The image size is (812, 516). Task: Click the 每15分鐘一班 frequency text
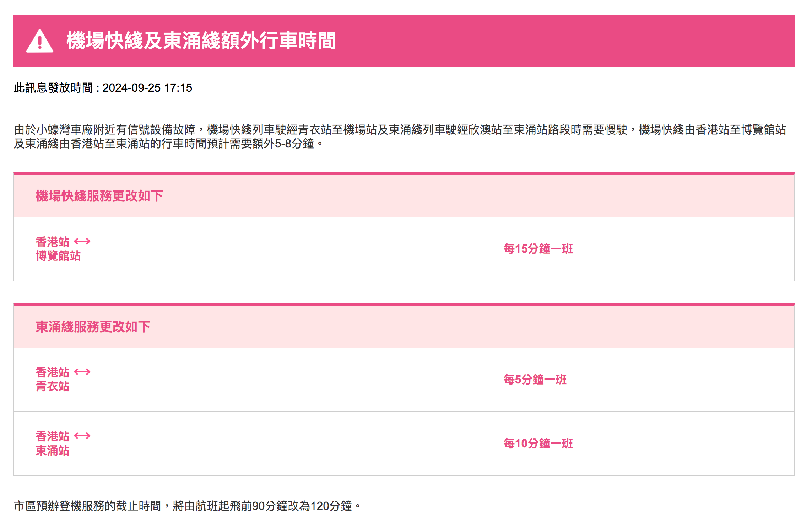click(x=538, y=249)
